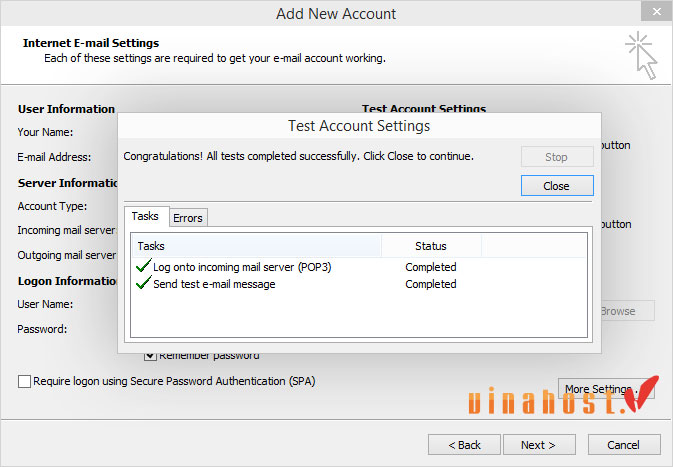Click the Close button in Test Account Settings
The height and width of the screenshot is (467, 673).
click(x=557, y=185)
